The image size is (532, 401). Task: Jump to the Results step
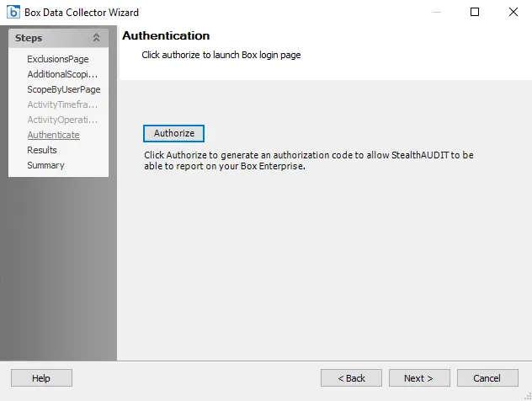(x=42, y=150)
